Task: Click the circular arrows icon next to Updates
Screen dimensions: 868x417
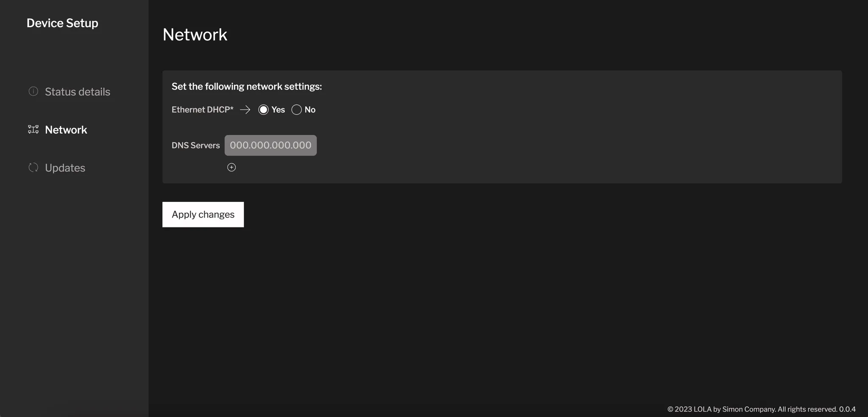Action: click(x=33, y=167)
